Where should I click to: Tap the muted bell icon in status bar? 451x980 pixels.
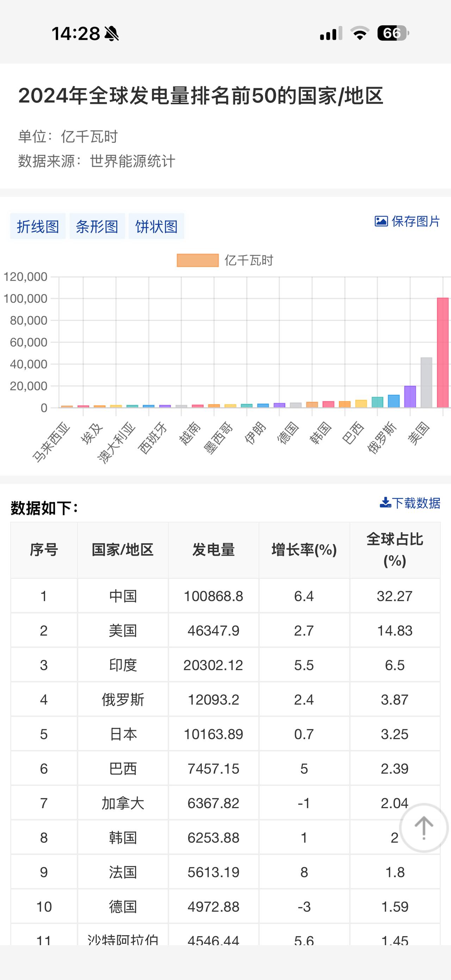(x=111, y=33)
